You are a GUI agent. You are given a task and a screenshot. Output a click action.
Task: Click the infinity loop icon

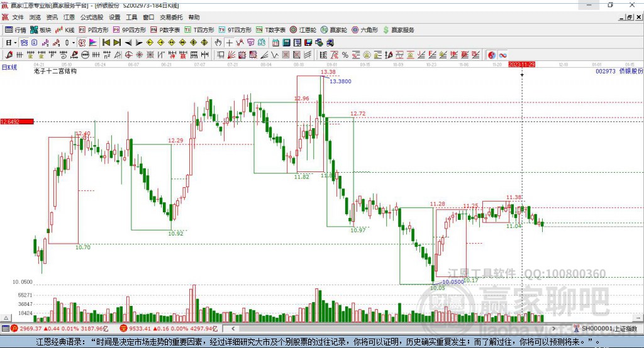pos(502,55)
